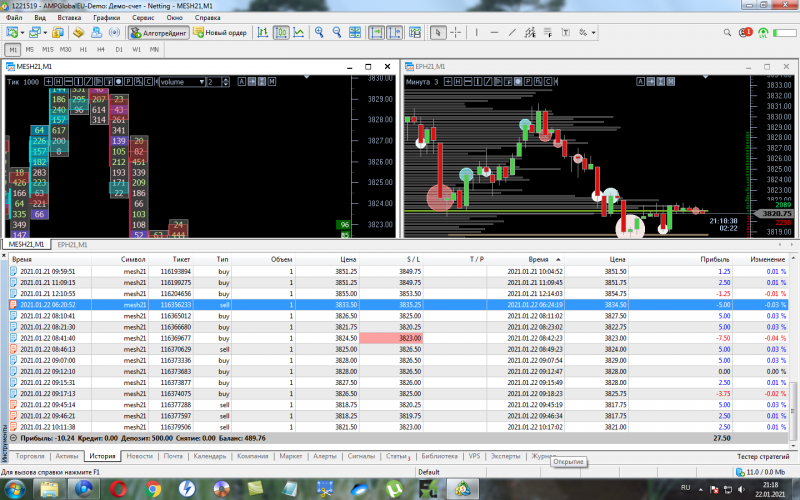Select the M1 timeframe

(x=13, y=49)
